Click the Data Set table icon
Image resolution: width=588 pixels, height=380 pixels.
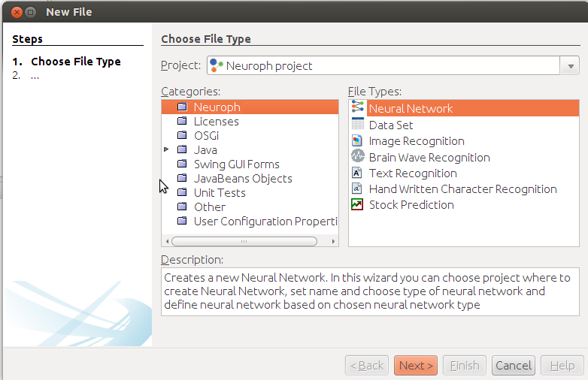358,125
